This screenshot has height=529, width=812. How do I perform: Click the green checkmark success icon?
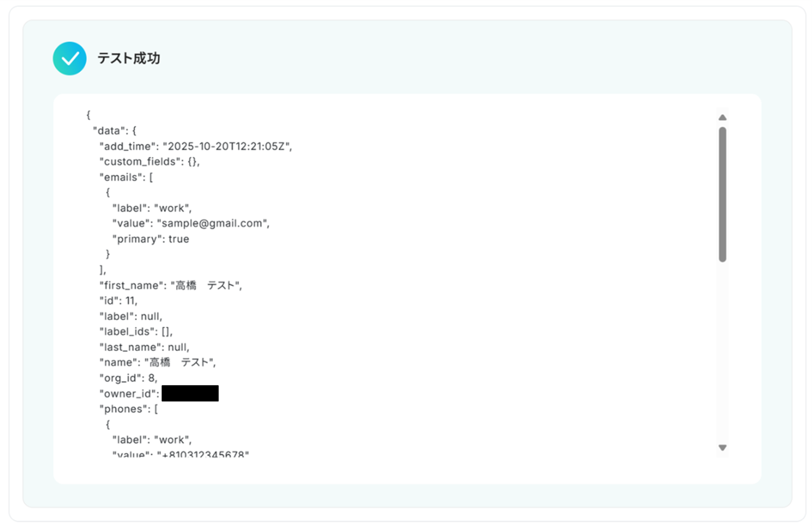pos(69,59)
